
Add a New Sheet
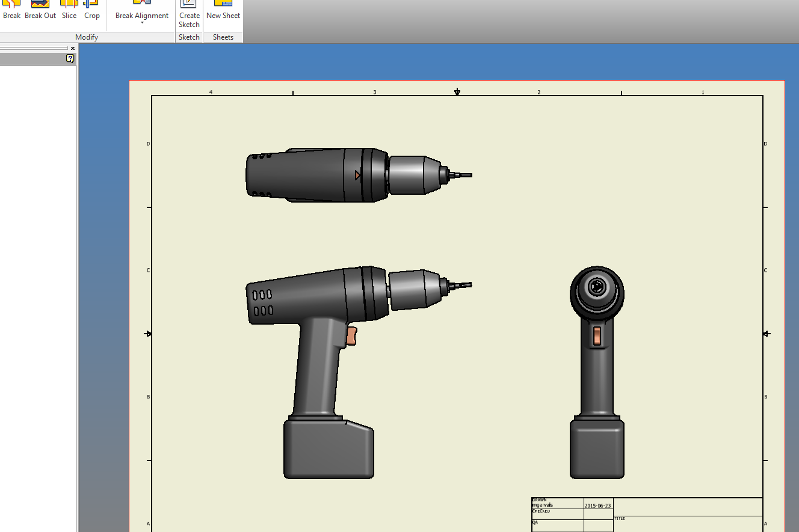[223, 10]
